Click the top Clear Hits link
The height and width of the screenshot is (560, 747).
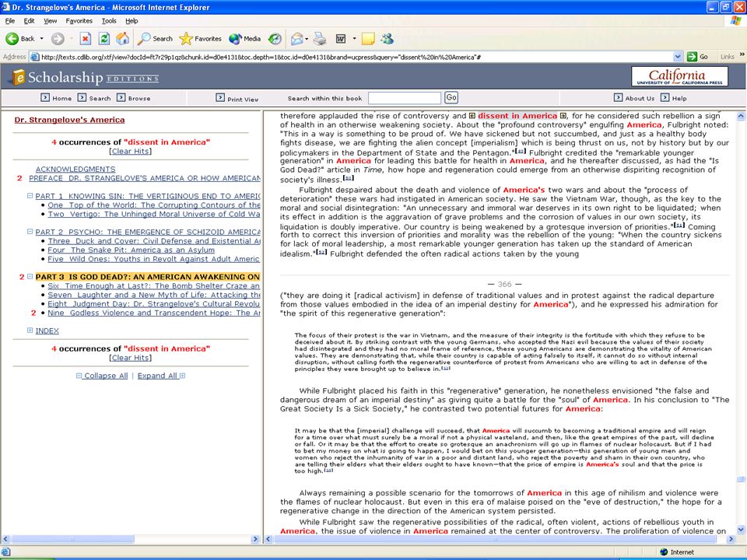131,151
